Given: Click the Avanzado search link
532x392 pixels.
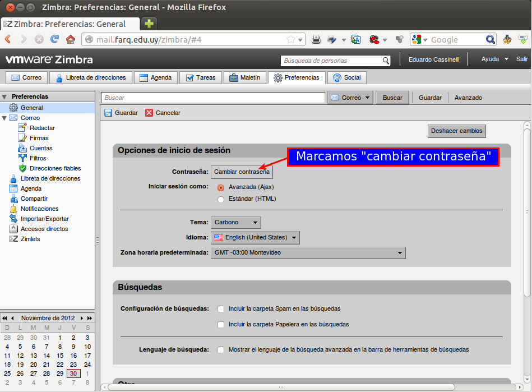Looking at the screenshot, I should pyautogui.click(x=468, y=98).
